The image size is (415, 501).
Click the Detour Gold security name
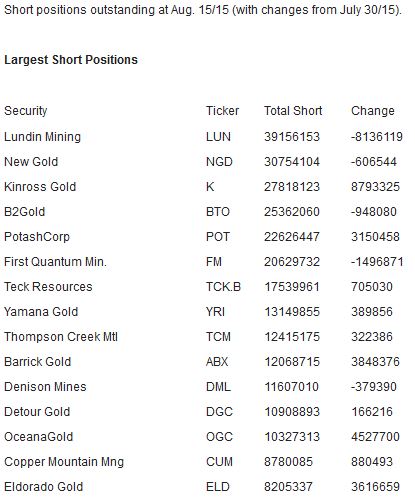pyautogui.click(x=37, y=412)
